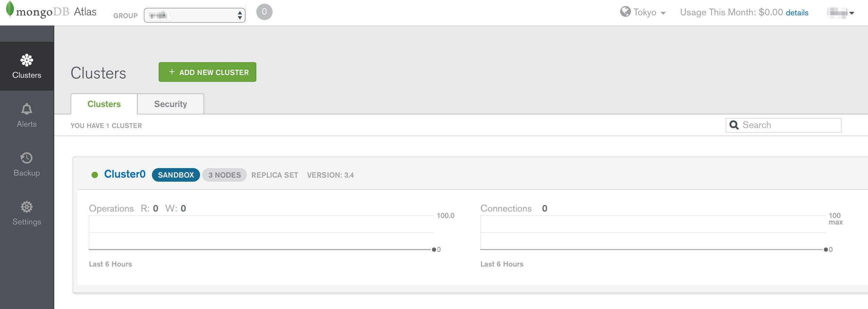Click the Operations chart endpoint marker

coord(434,250)
